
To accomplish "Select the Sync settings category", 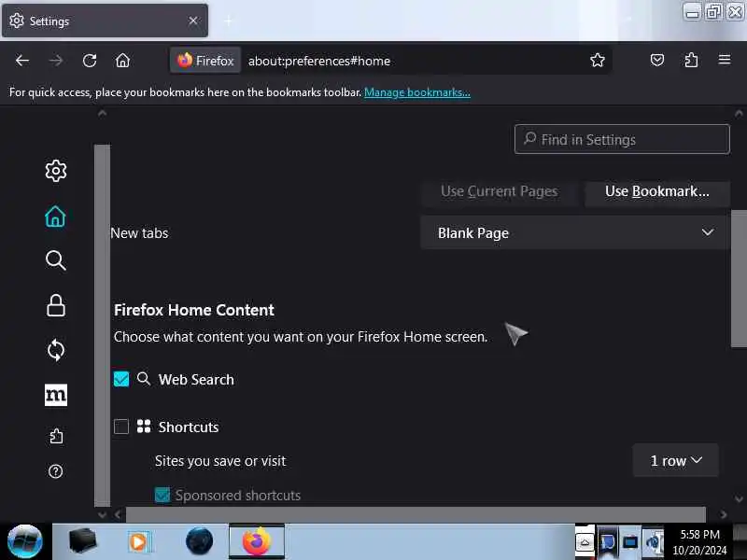I will [56, 350].
